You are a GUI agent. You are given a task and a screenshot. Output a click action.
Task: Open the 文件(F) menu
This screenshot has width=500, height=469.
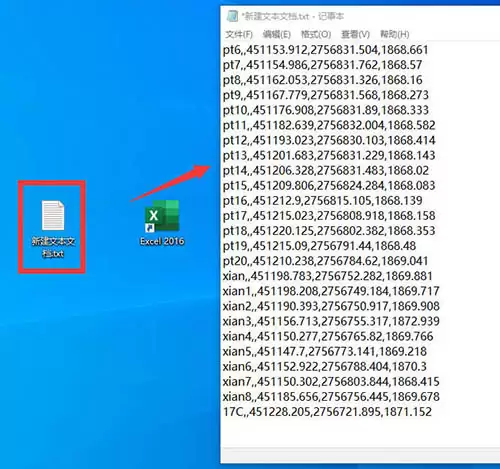[x=239, y=34]
